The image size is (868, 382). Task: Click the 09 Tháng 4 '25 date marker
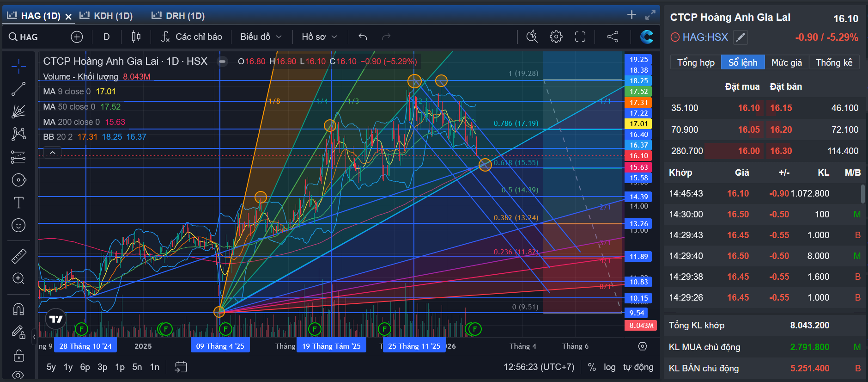220,346
